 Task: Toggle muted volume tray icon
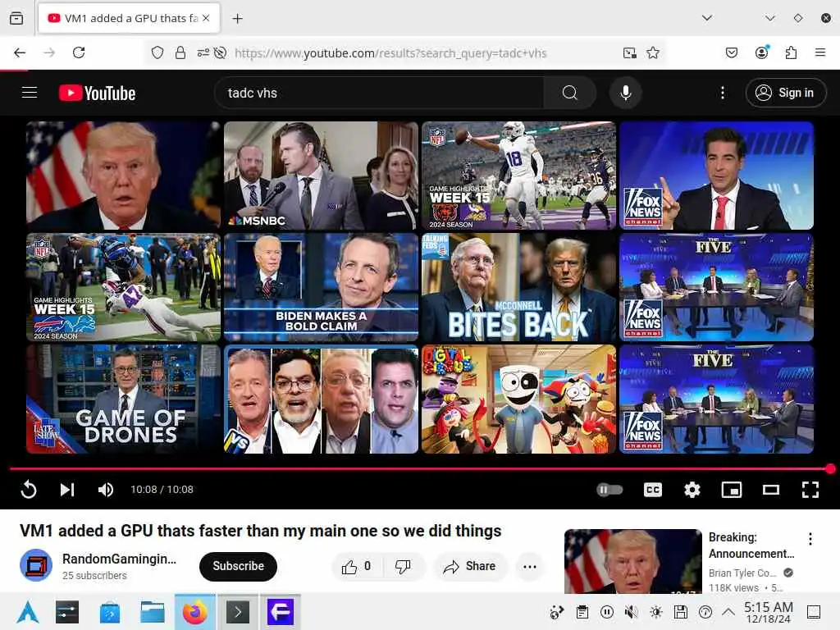pyautogui.click(x=631, y=612)
